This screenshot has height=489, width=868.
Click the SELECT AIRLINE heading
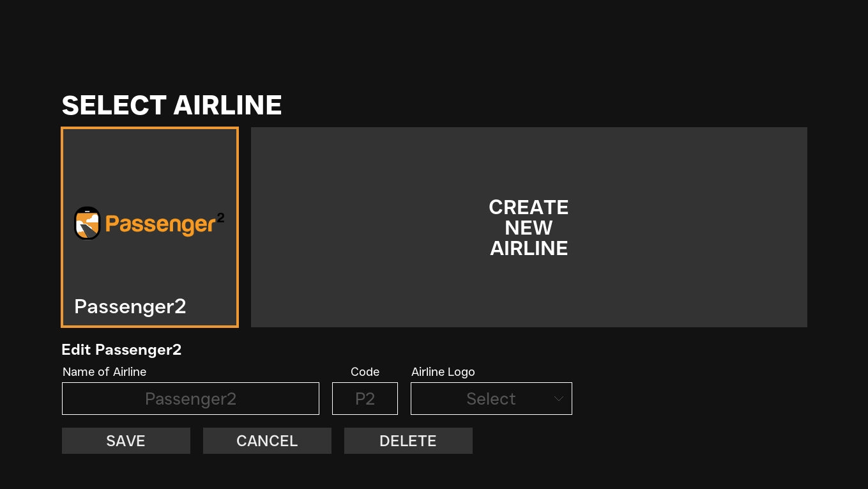[172, 105]
